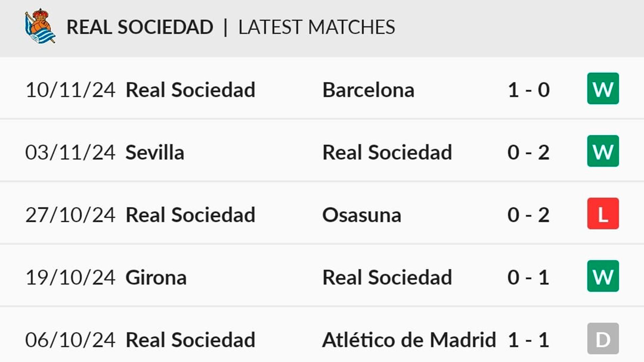Select the Osasuna team name
The image size is (644, 362).
362,215
